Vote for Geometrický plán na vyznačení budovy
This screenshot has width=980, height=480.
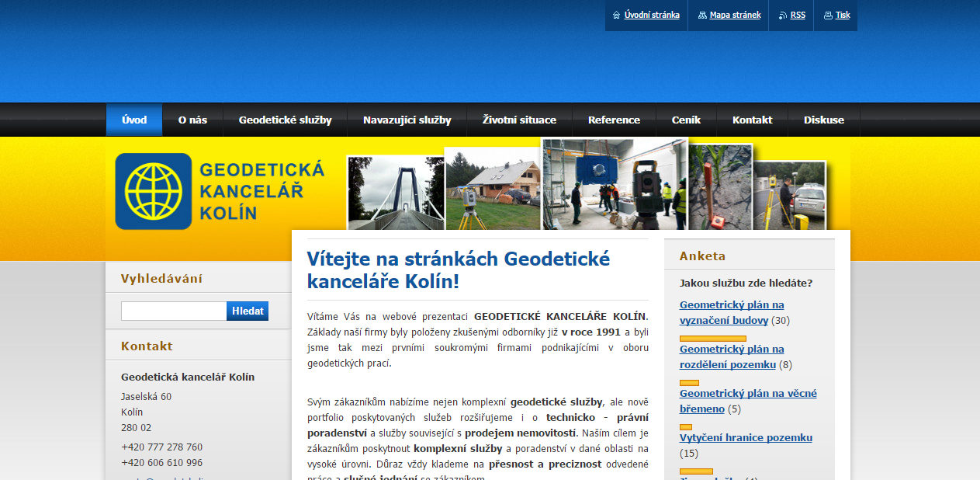pos(732,312)
